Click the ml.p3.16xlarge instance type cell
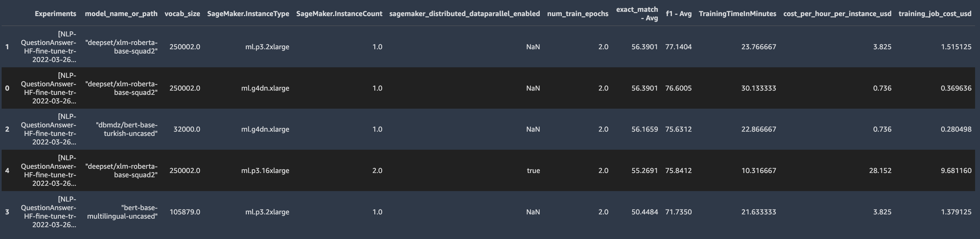Viewport: 980px width, 239px height. click(265, 170)
